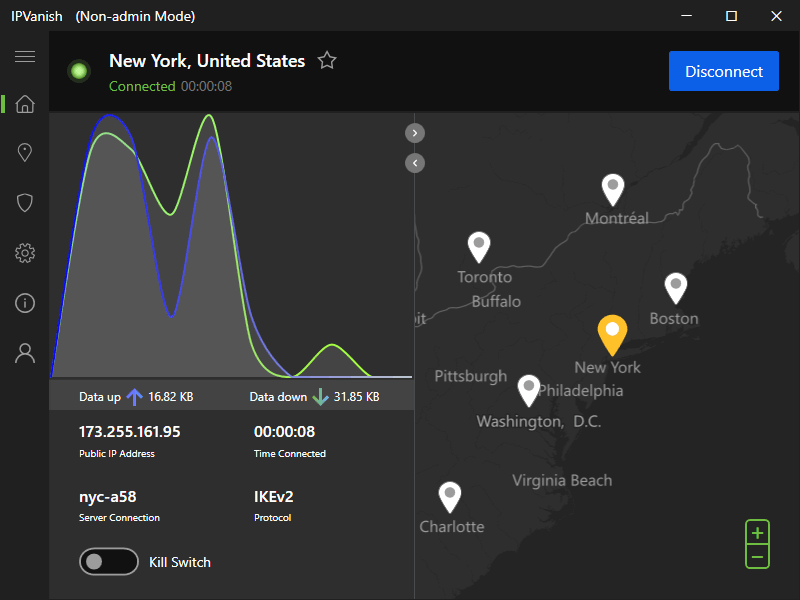This screenshot has width=800, height=600.
Task: Zoom in on map with plus button
Action: coord(758,532)
